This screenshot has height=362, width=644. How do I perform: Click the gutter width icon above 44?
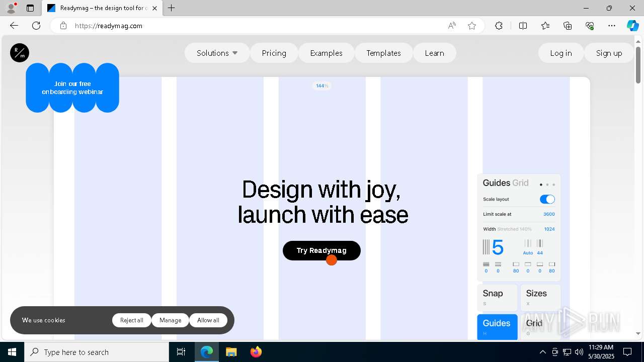(540, 243)
